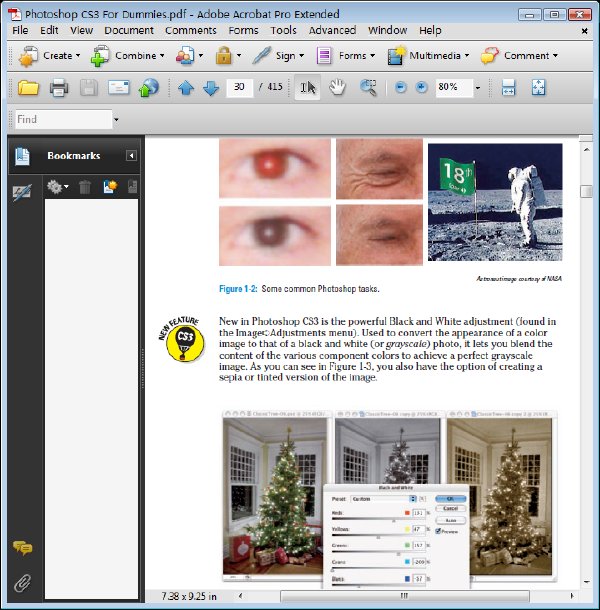Click the delete bookmark trash icon
The width and height of the screenshot is (600, 610).
pyautogui.click(x=85, y=187)
